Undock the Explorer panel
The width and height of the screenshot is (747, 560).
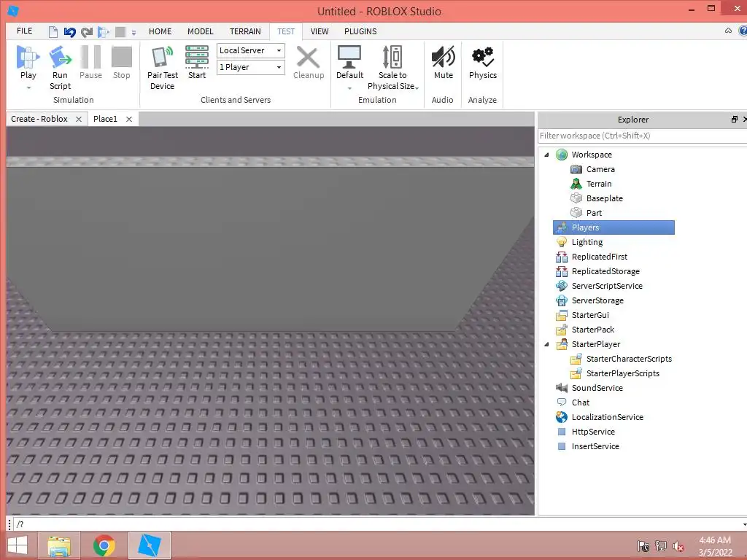coord(734,119)
